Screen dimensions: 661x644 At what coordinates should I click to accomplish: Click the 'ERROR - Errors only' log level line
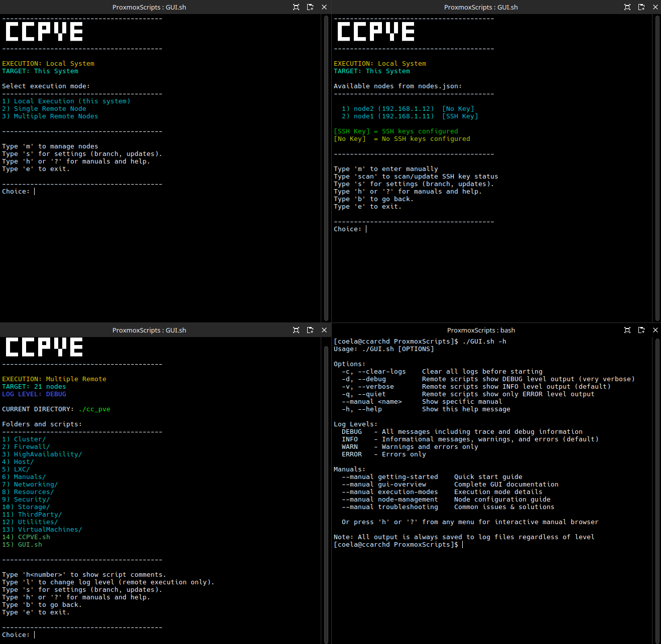[384, 454]
